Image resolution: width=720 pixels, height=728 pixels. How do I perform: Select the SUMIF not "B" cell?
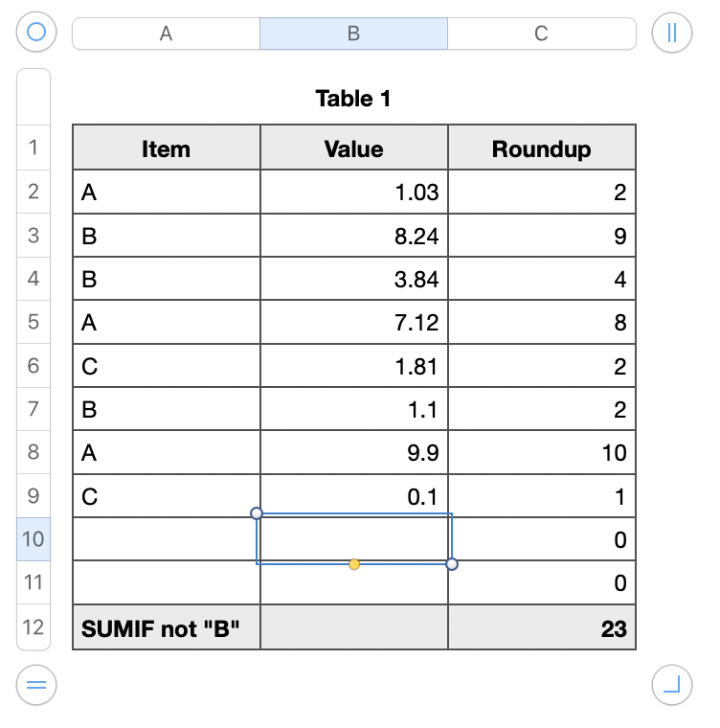pos(167,627)
